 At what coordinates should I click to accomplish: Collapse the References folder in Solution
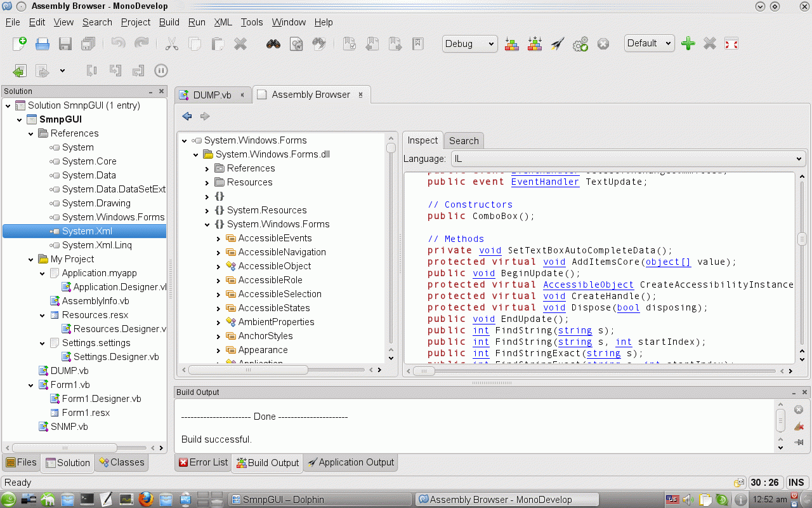(x=31, y=133)
